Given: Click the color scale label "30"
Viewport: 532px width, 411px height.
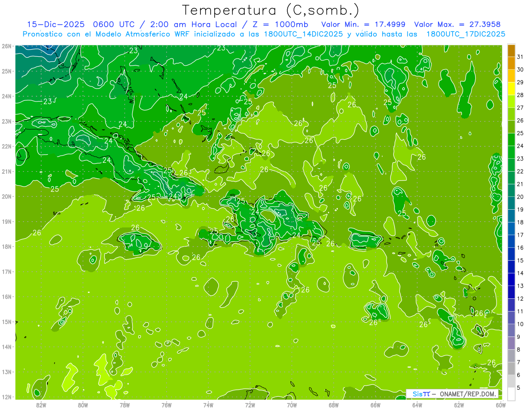Looking at the screenshot, I should 520,70.
